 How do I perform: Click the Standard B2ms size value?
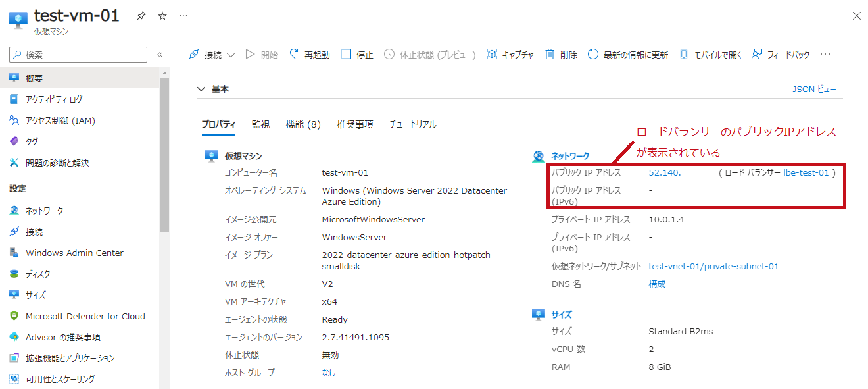point(681,332)
